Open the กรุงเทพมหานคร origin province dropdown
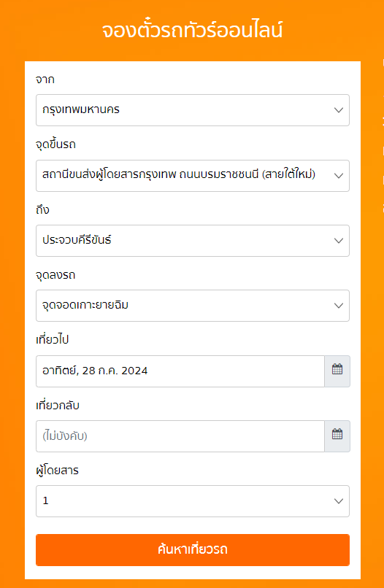This screenshot has width=384, height=588. [x=193, y=110]
